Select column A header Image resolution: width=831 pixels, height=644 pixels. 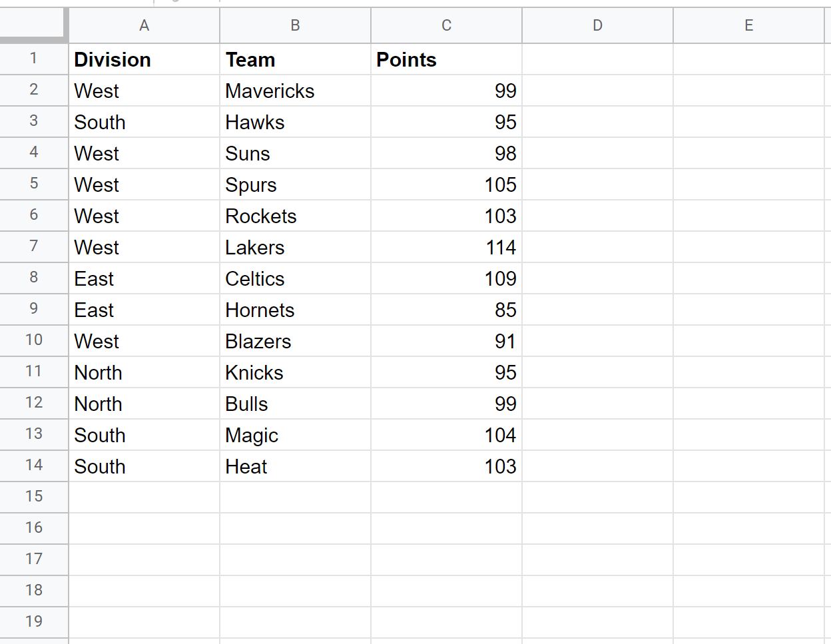point(144,25)
